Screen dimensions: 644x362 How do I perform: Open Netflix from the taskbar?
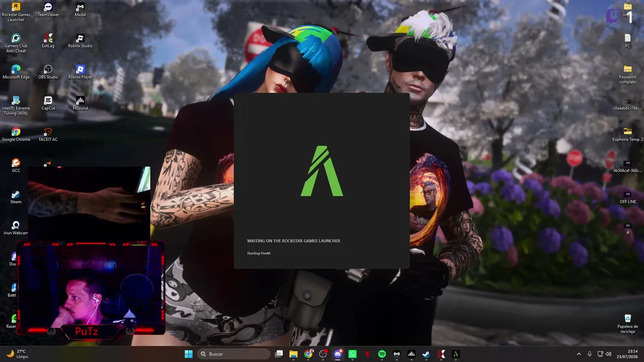[x=367, y=354]
